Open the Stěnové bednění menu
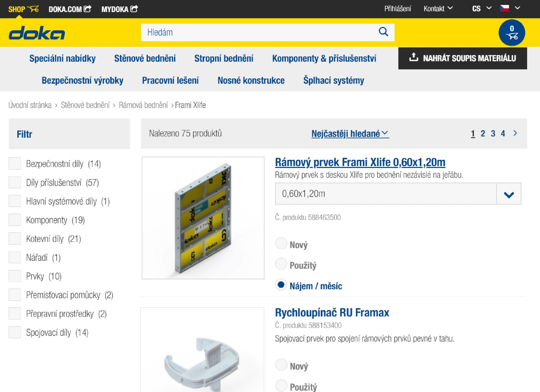 click(x=145, y=58)
